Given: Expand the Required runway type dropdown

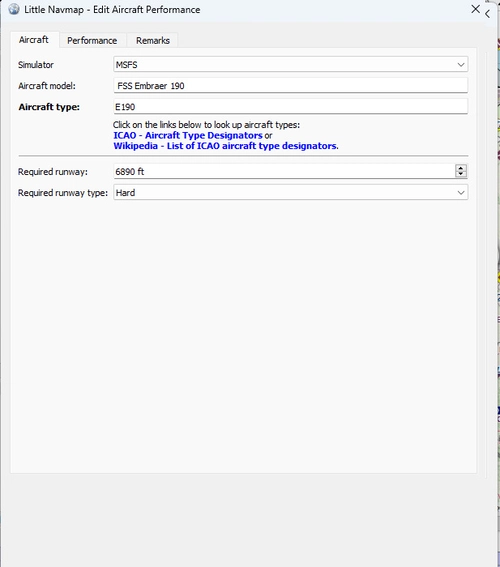Looking at the screenshot, I should tap(291, 192).
